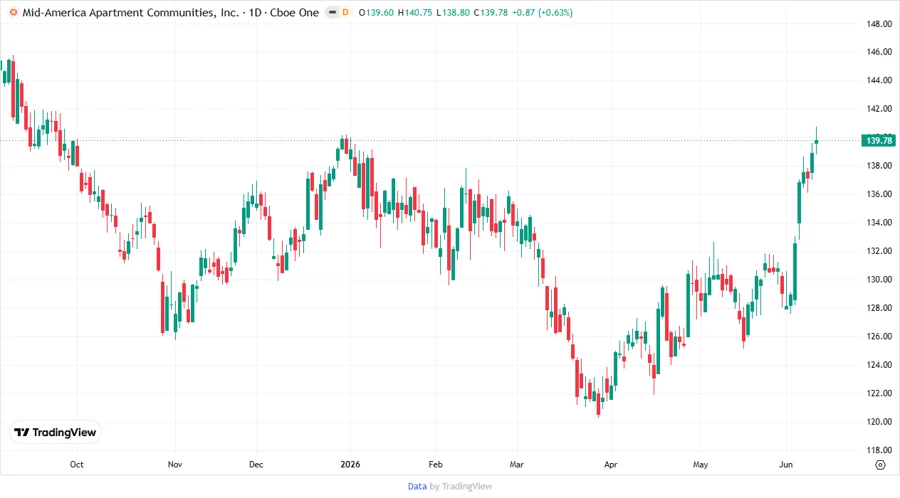Click the 144.00 price axis label

pos(879,80)
